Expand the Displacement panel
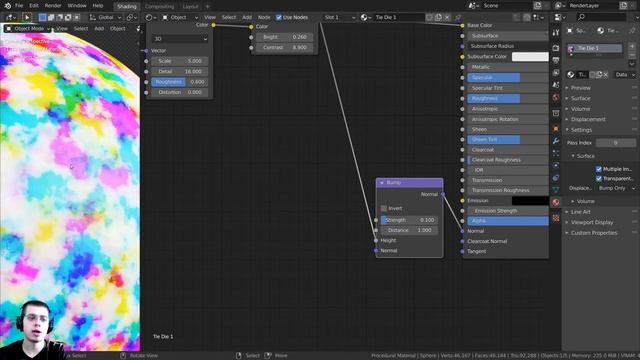The image size is (640, 360). pos(588,119)
